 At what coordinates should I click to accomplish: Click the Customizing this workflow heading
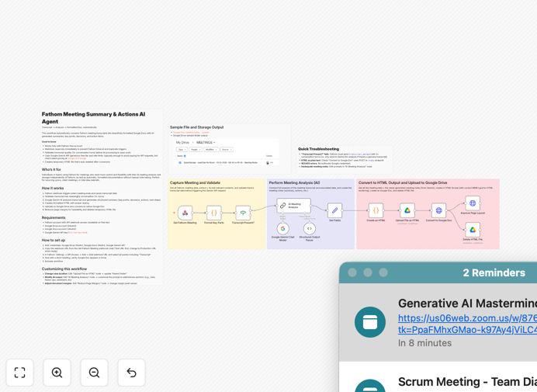pyautogui.click(x=64, y=269)
